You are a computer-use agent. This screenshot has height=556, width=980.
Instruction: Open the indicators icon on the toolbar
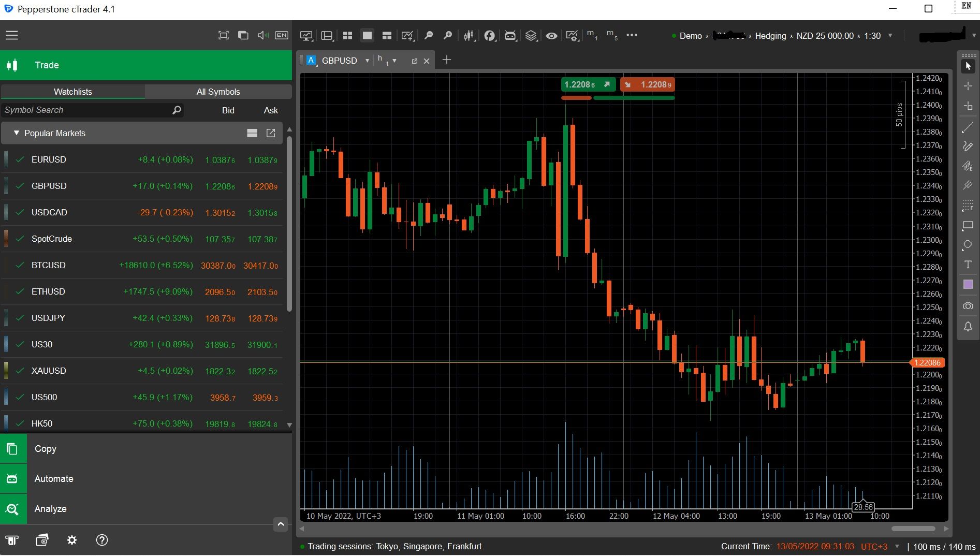click(x=490, y=35)
